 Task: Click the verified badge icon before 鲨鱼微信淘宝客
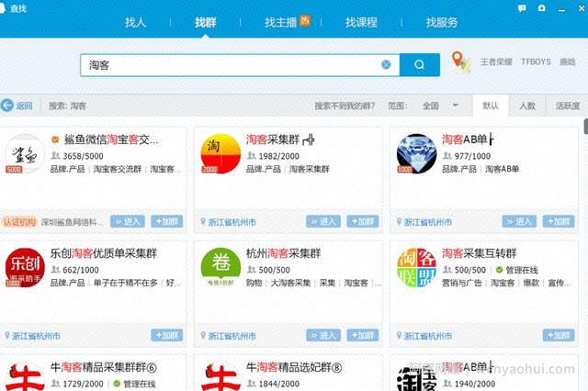(55, 140)
